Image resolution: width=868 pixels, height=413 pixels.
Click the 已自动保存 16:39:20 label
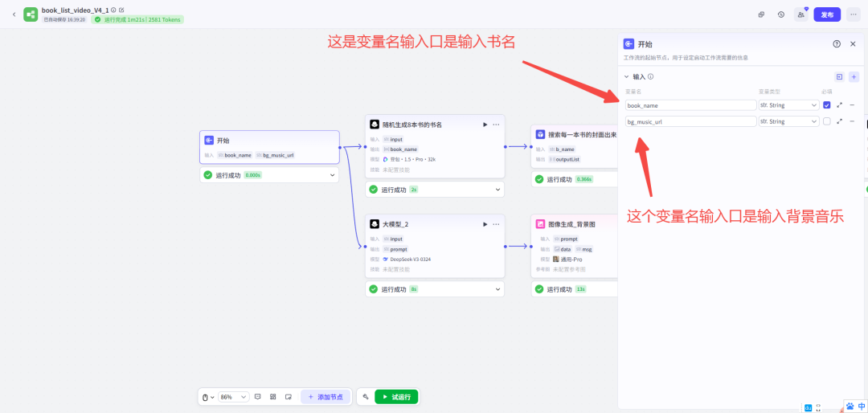click(65, 19)
